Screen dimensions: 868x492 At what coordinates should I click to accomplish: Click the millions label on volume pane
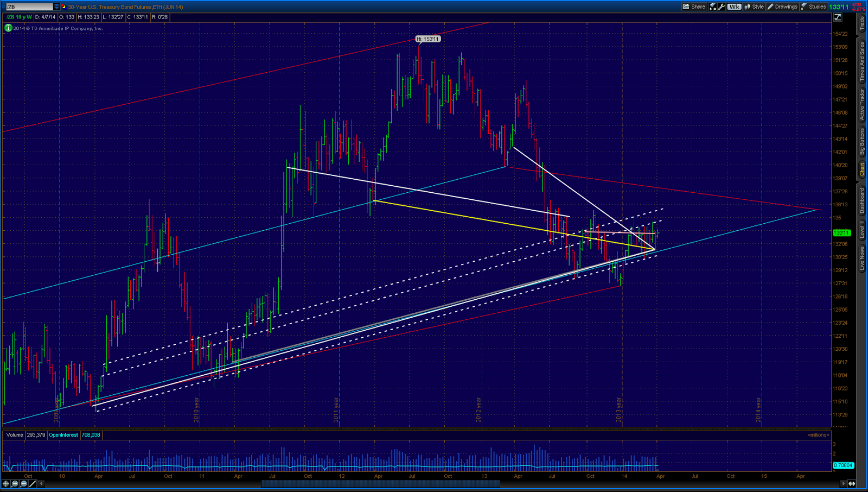tap(818, 435)
